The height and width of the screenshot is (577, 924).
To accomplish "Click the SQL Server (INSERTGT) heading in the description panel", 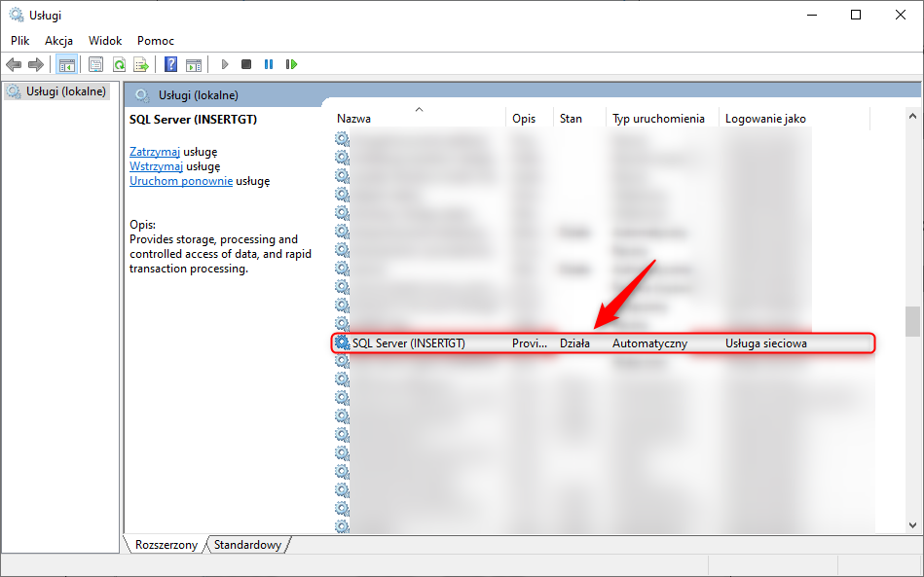I will (194, 119).
